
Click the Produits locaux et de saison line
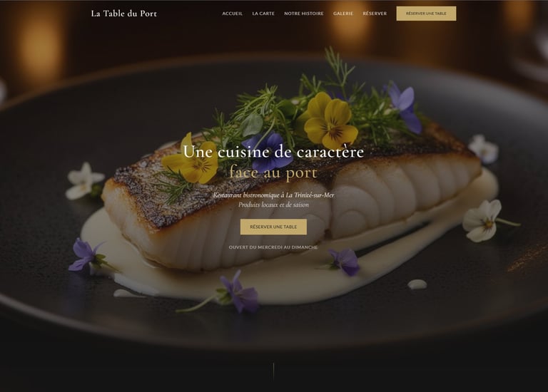click(274, 205)
